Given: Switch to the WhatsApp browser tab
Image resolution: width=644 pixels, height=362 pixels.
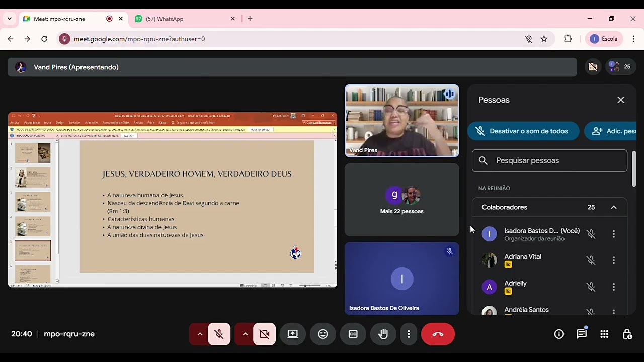Looking at the screenshot, I should click(x=183, y=19).
